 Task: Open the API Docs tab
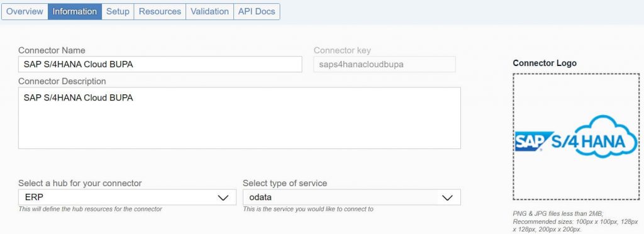pyautogui.click(x=257, y=11)
